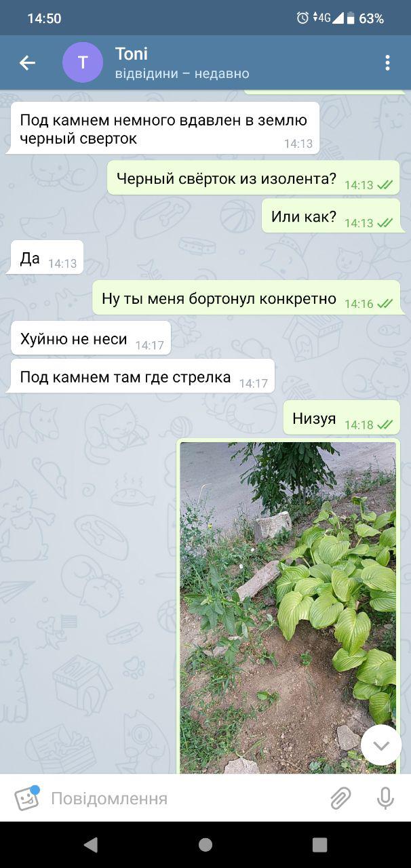Screen dimensions: 411x868
Task: Open Toni's profile avatar
Action: pos(83,63)
